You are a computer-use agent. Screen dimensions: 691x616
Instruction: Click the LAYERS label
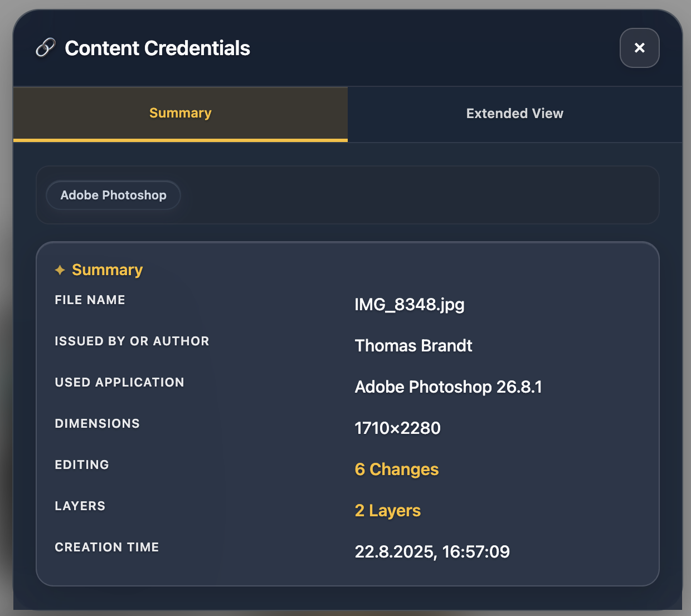(x=80, y=506)
